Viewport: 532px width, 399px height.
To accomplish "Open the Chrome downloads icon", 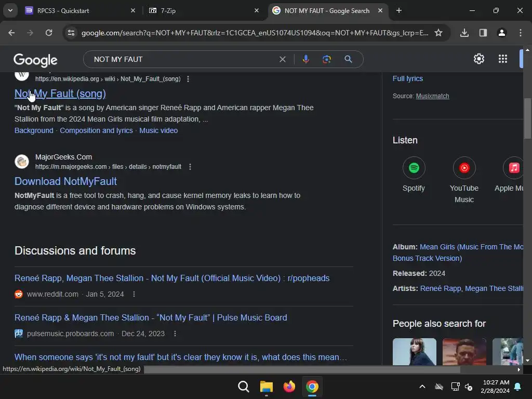I will click(464, 33).
